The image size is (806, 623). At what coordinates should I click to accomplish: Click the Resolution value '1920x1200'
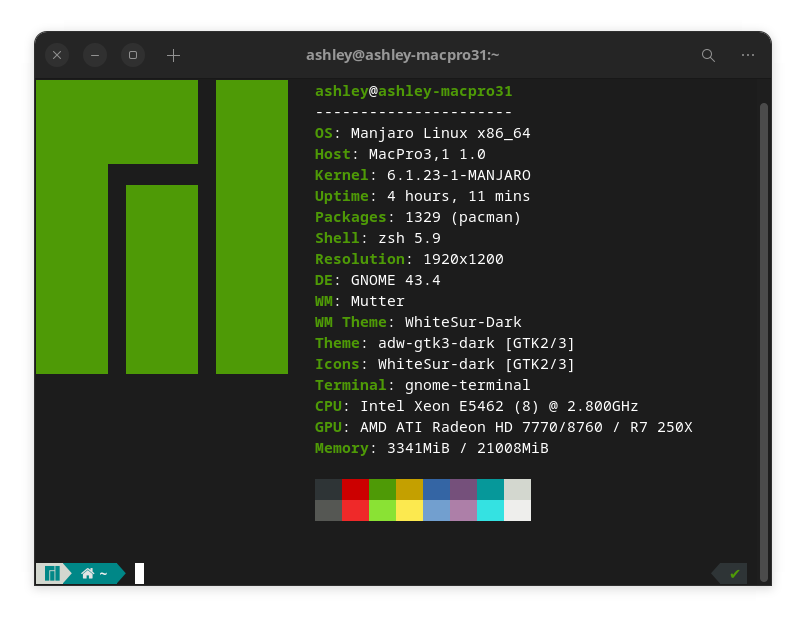pos(463,259)
